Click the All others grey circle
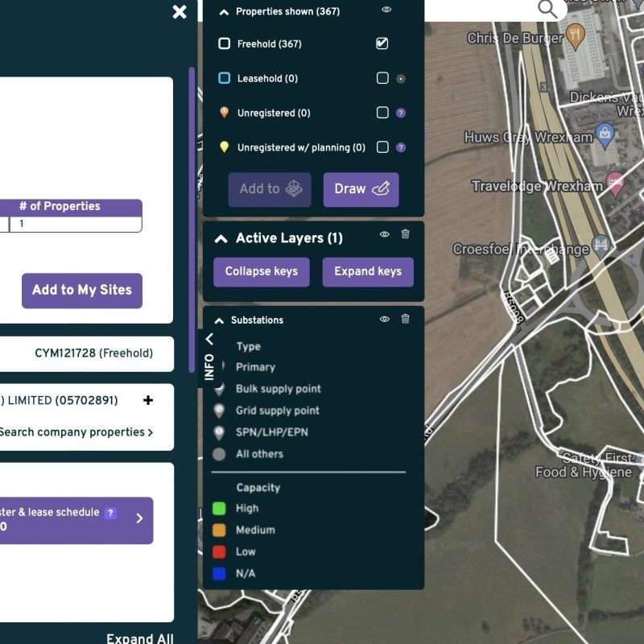This screenshot has width=644, height=644. (219, 454)
